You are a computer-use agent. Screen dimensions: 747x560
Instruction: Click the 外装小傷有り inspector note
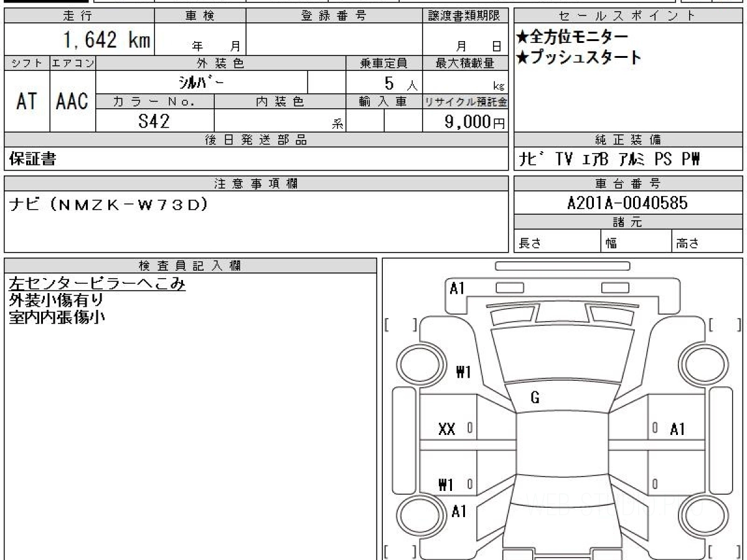[x=56, y=301]
